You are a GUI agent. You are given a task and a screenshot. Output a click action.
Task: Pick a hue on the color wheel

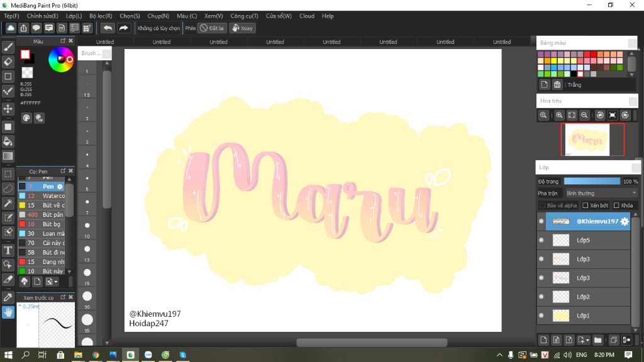(61, 60)
